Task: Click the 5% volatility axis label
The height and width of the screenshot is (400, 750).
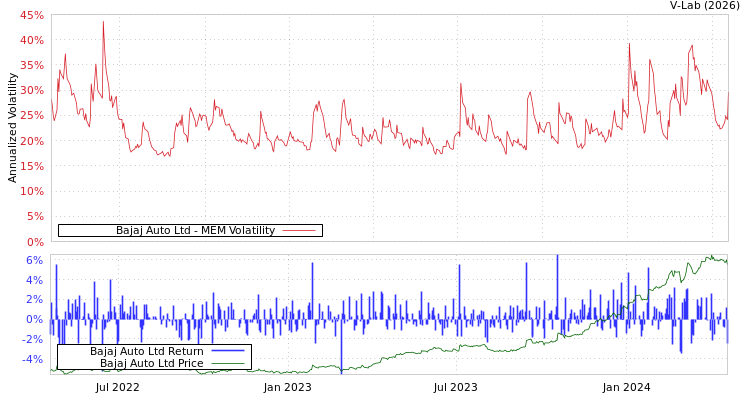Action: (x=34, y=216)
